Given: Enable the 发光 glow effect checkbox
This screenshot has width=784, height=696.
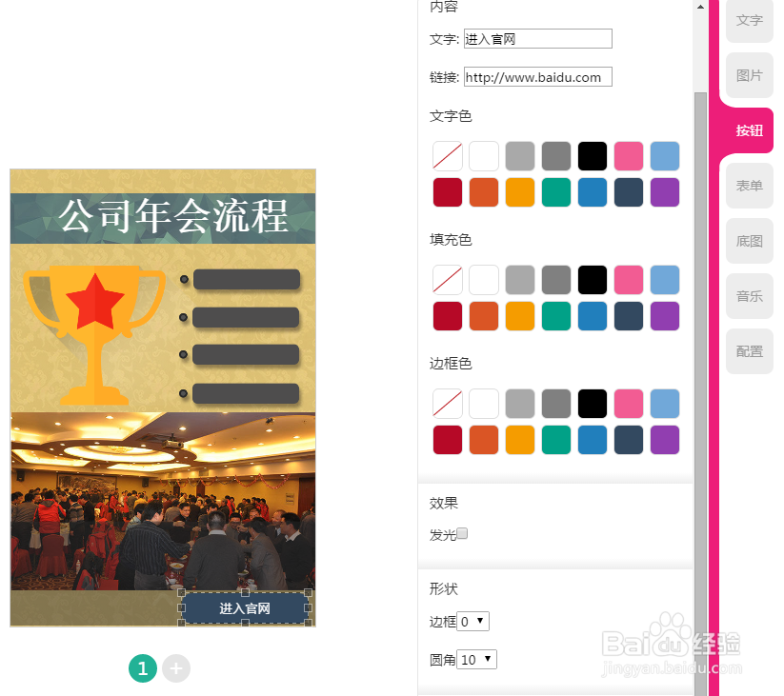Looking at the screenshot, I should click(x=462, y=533).
